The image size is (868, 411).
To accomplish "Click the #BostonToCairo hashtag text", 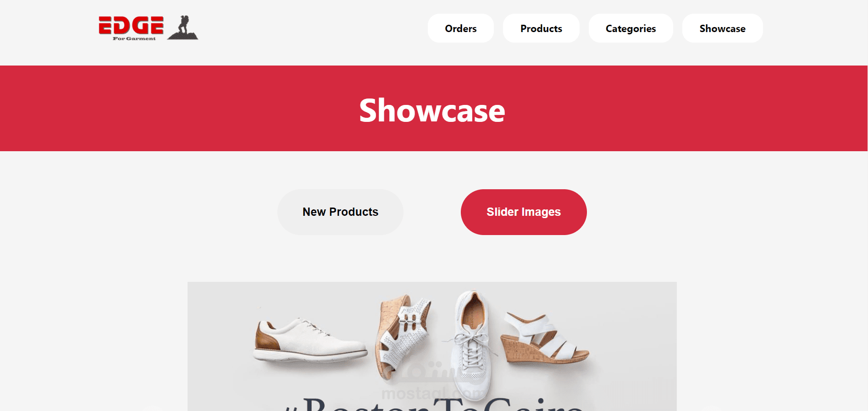I will pyautogui.click(x=433, y=404).
